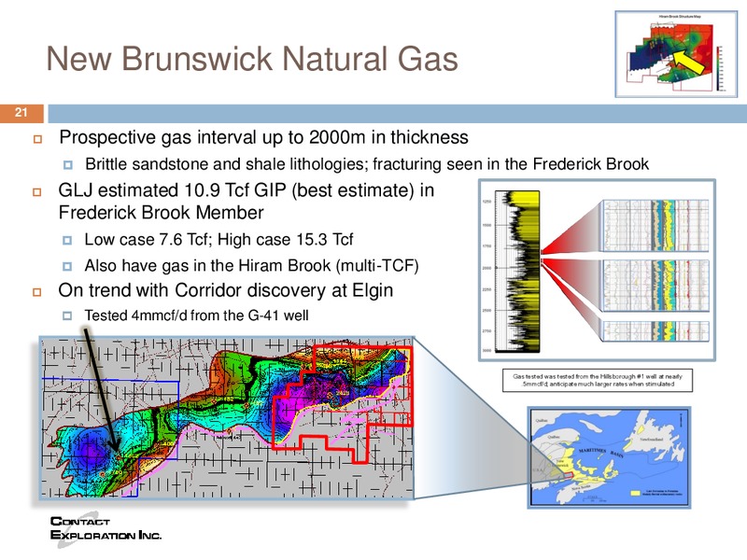Viewport: 747px width, 560px height.
Task: Click the Frederick Brook Member text
Action: [x=161, y=213]
